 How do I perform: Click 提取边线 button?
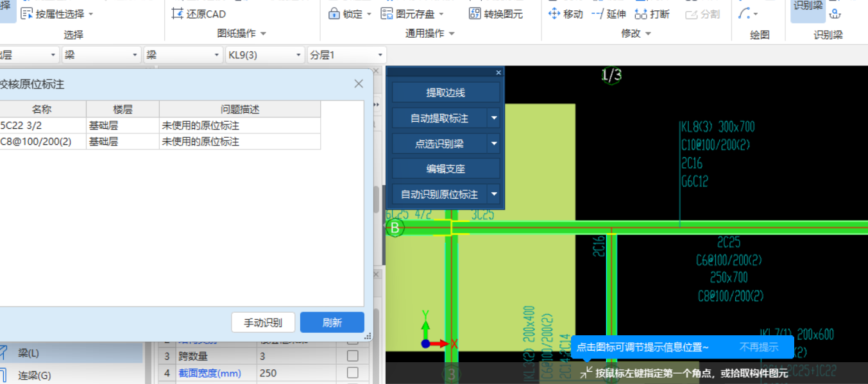pos(446,92)
